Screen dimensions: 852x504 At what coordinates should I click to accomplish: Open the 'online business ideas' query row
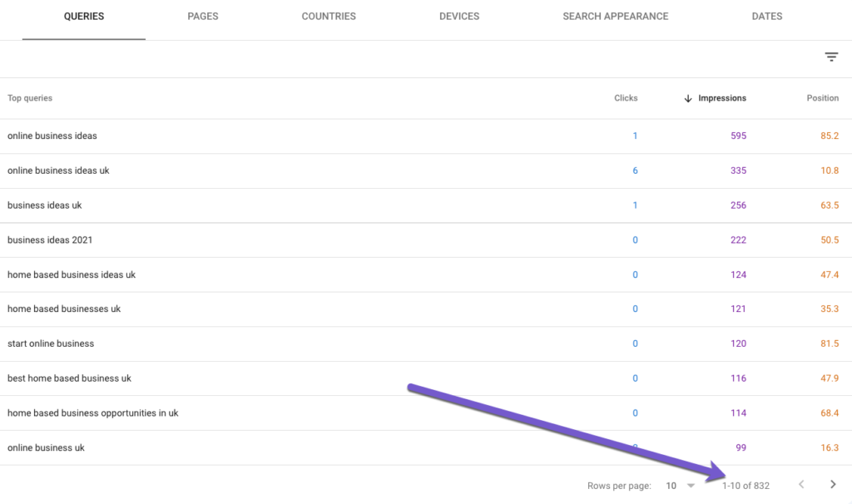click(x=52, y=136)
